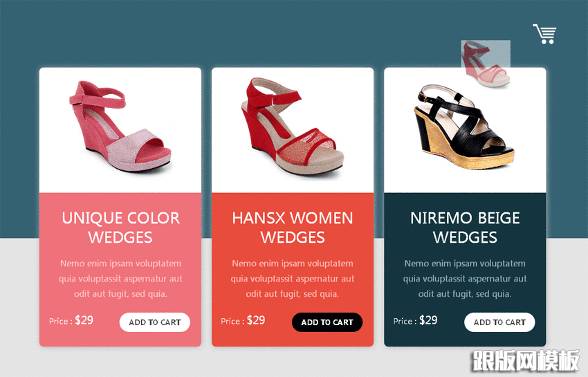Add Unique Color Wedges to cart
This screenshot has width=588, height=377.
point(154,322)
